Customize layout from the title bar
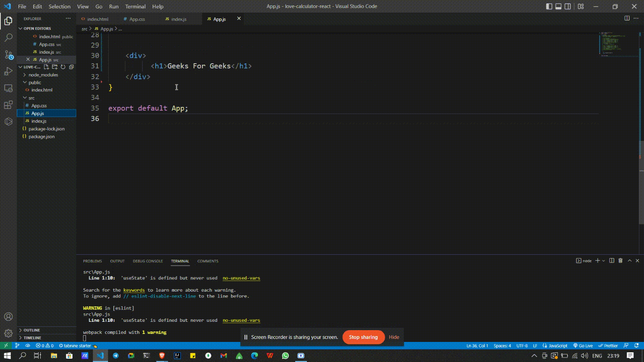 click(x=581, y=6)
